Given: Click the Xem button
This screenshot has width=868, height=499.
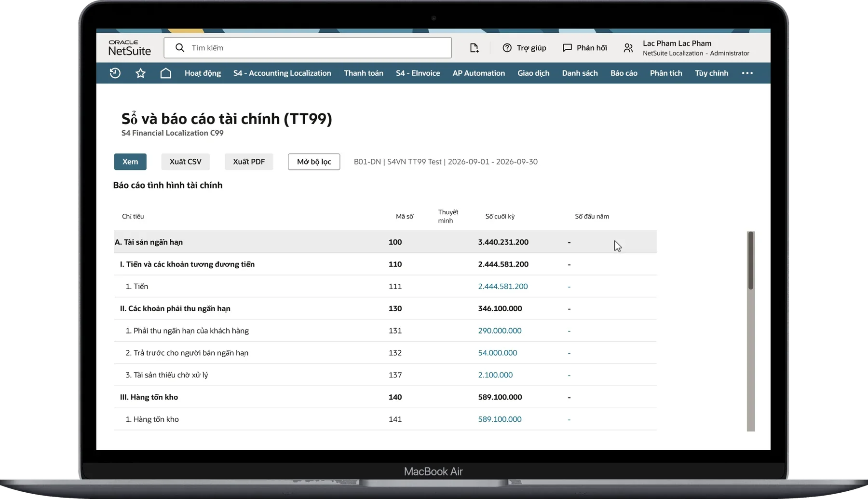Looking at the screenshot, I should [130, 162].
